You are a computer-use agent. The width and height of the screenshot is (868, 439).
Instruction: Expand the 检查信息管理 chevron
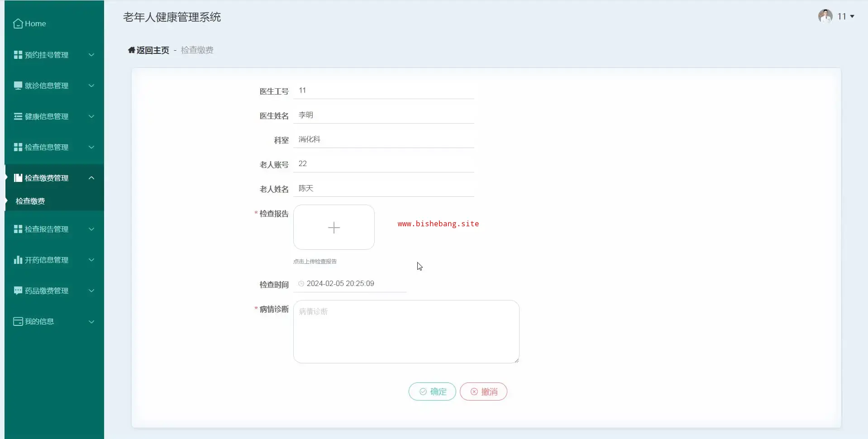click(91, 147)
